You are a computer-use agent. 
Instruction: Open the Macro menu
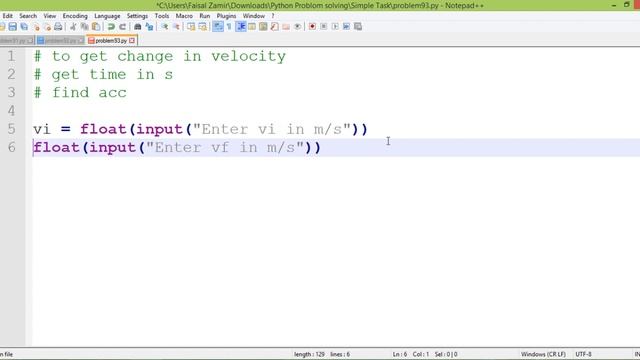(184, 16)
